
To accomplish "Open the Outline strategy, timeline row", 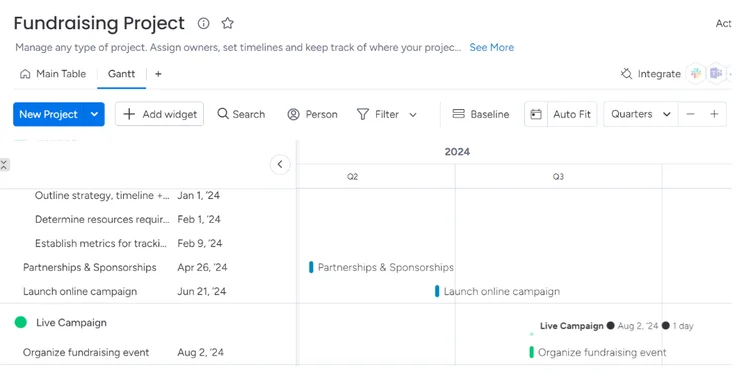I will point(102,196).
